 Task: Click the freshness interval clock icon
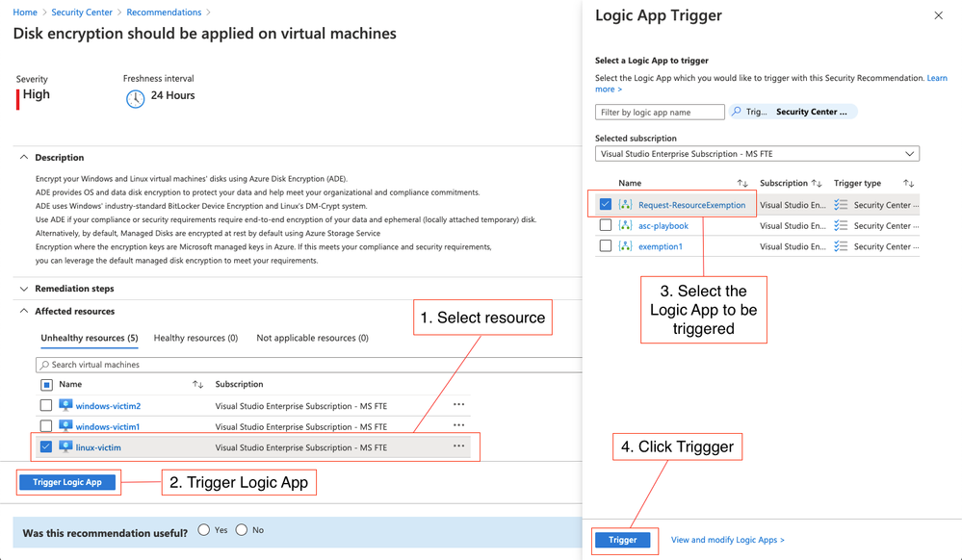point(135,98)
